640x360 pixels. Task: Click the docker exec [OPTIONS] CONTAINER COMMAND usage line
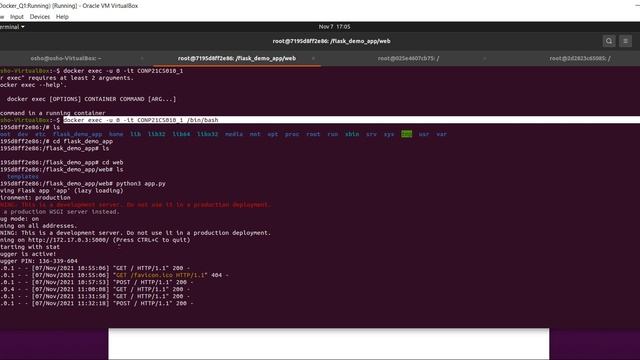[91, 99]
